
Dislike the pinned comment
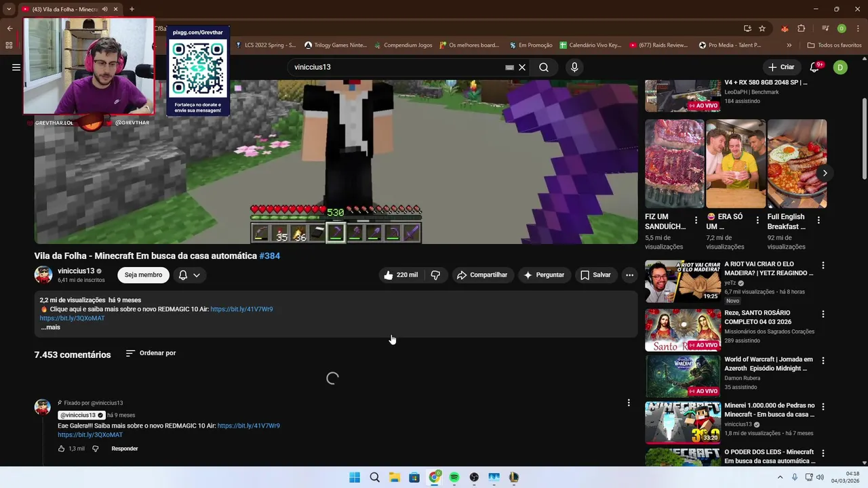[96, 449]
